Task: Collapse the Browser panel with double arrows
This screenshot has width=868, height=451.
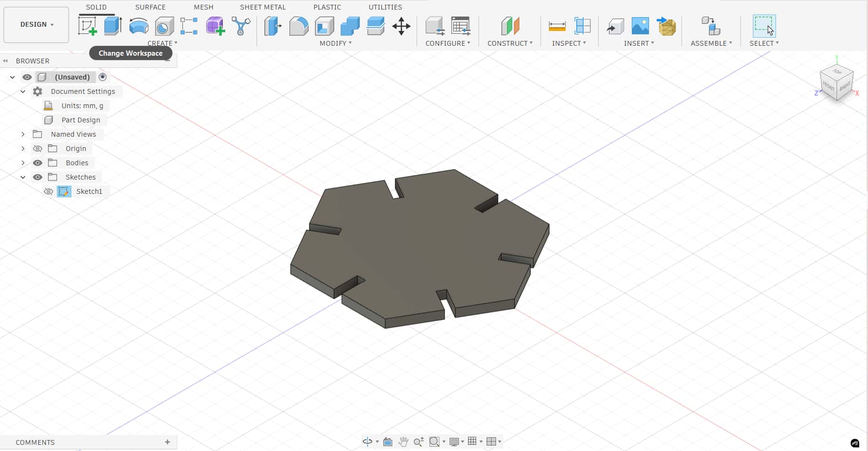Action: pyautogui.click(x=6, y=61)
